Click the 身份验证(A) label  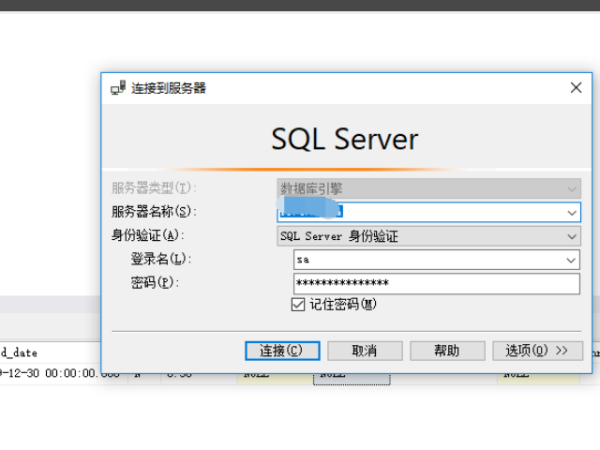click(x=148, y=235)
